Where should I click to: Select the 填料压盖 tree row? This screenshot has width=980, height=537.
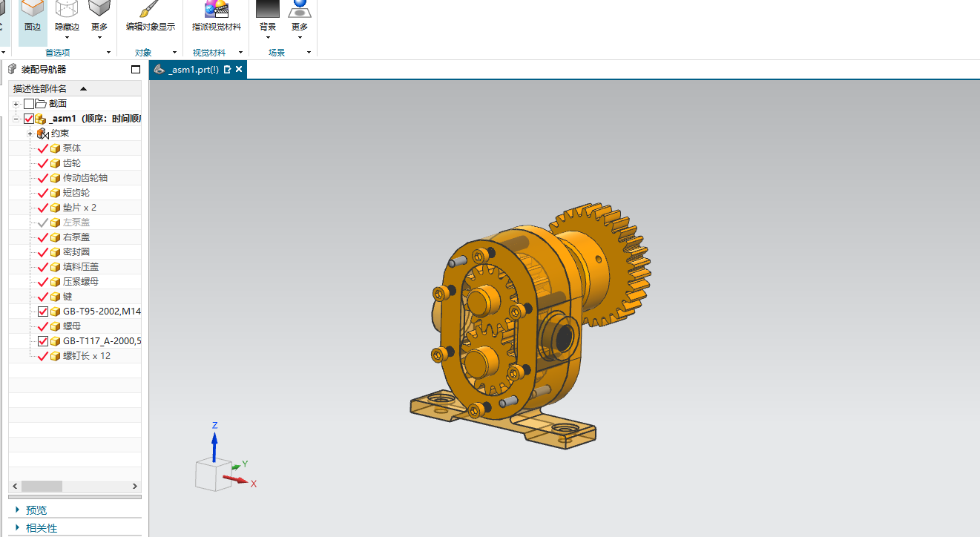(x=75, y=267)
